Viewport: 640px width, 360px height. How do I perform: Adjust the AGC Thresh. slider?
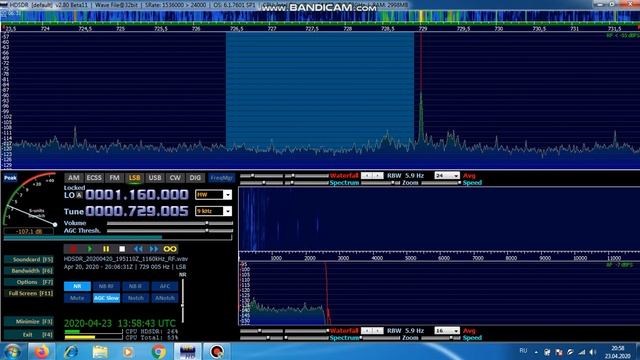[x=170, y=231]
